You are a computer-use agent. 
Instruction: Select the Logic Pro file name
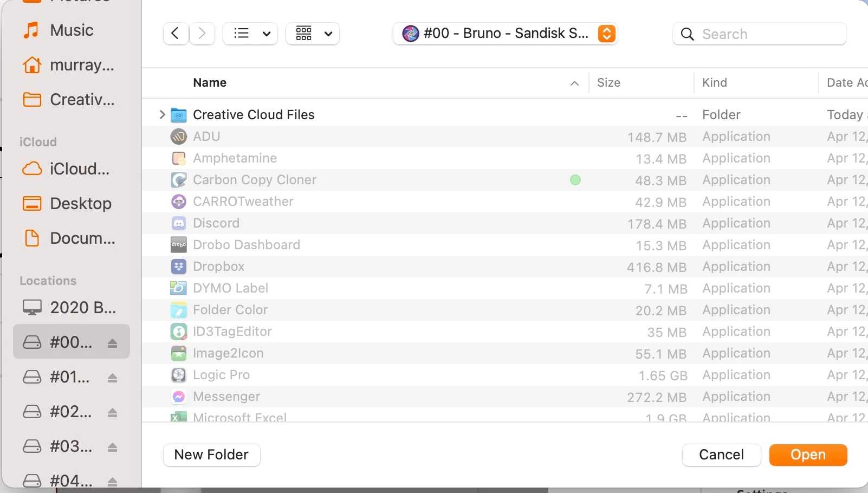[x=221, y=375]
